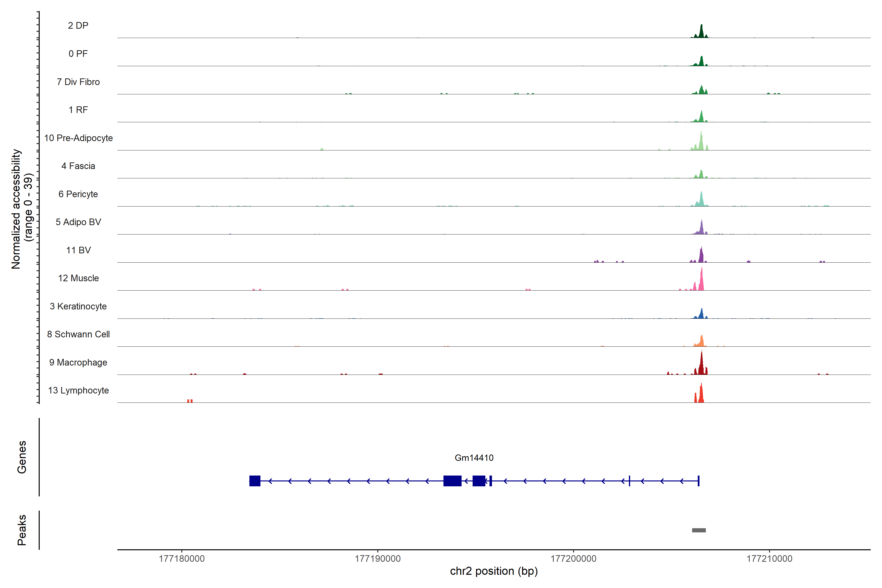Click the purple 11 BV accessibility peak
Viewport: 882px width, 588px height.
click(x=701, y=256)
